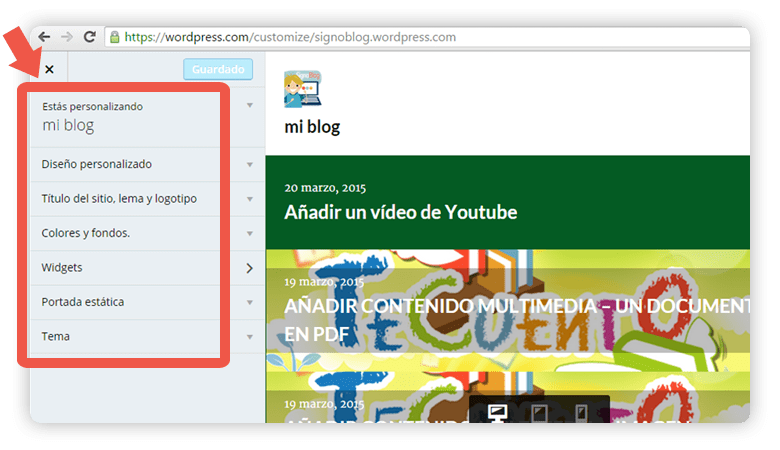The width and height of the screenshot is (780, 450).
Task: Click the '20 marzo, 2015' post date
Action: click(325, 188)
